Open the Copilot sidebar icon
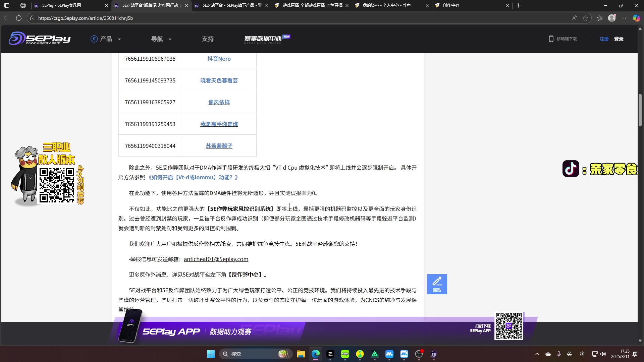This screenshot has height=362, width=644. (636, 18)
